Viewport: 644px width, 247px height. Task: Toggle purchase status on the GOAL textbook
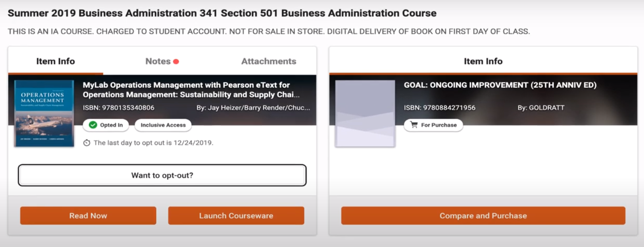[433, 125]
